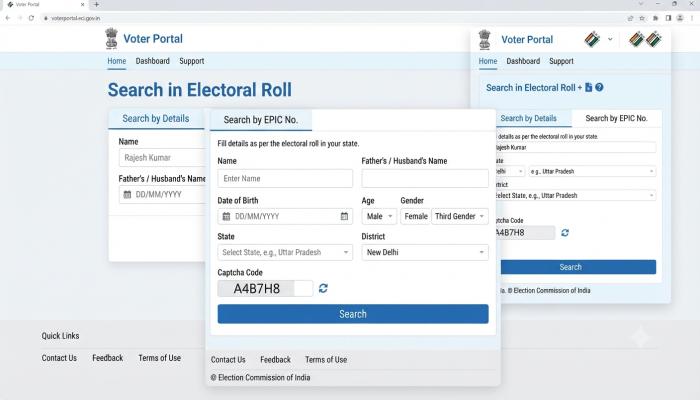The width and height of the screenshot is (700, 400).
Task: Click the captcha entry box beside A4B7H8 in the center form
Action: tap(304, 288)
